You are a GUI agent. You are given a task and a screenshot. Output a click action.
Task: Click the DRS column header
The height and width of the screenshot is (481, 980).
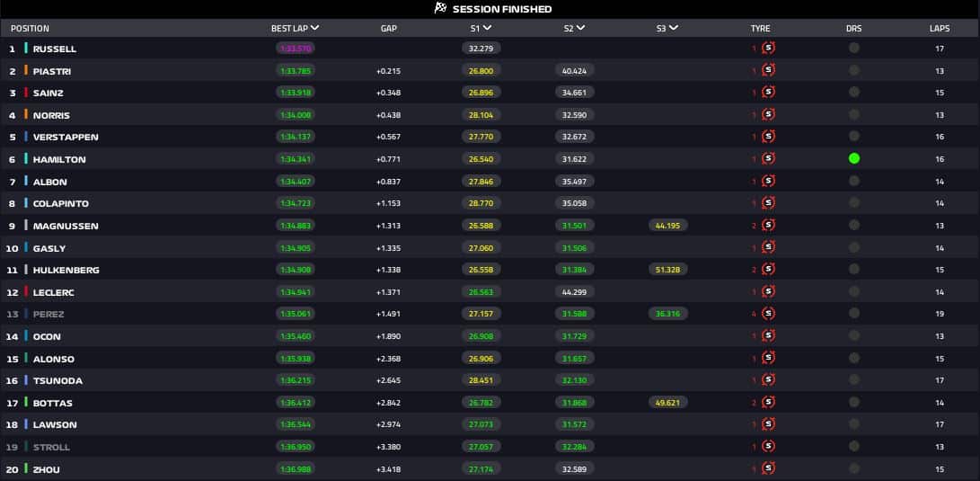click(853, 29)
